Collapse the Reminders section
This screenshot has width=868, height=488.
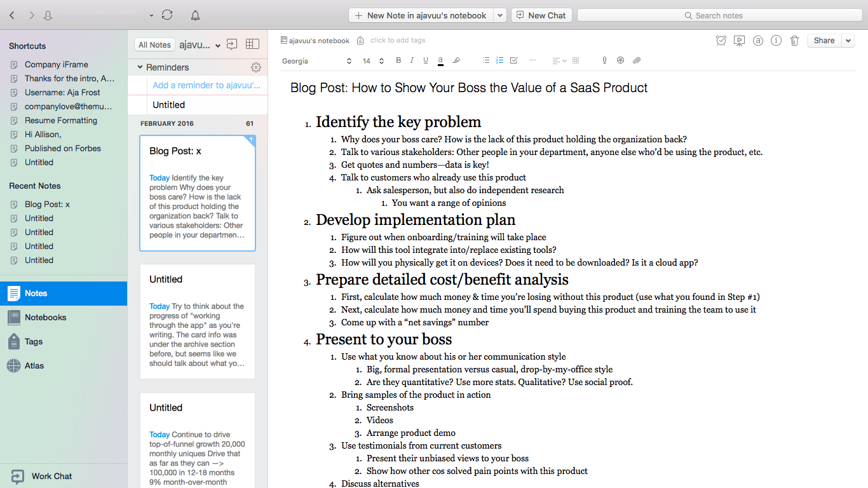(x=140, y=67)
